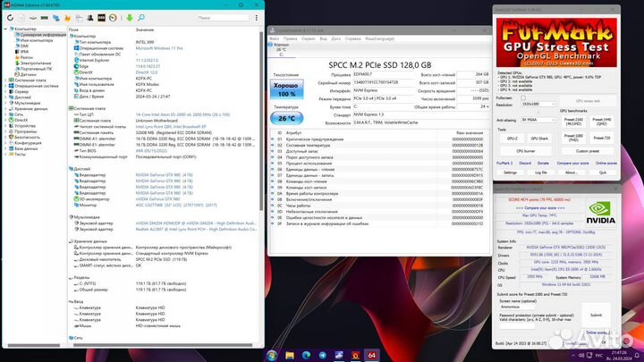
Task: Select the Электропитание node in tree
Action: point(36,63)
